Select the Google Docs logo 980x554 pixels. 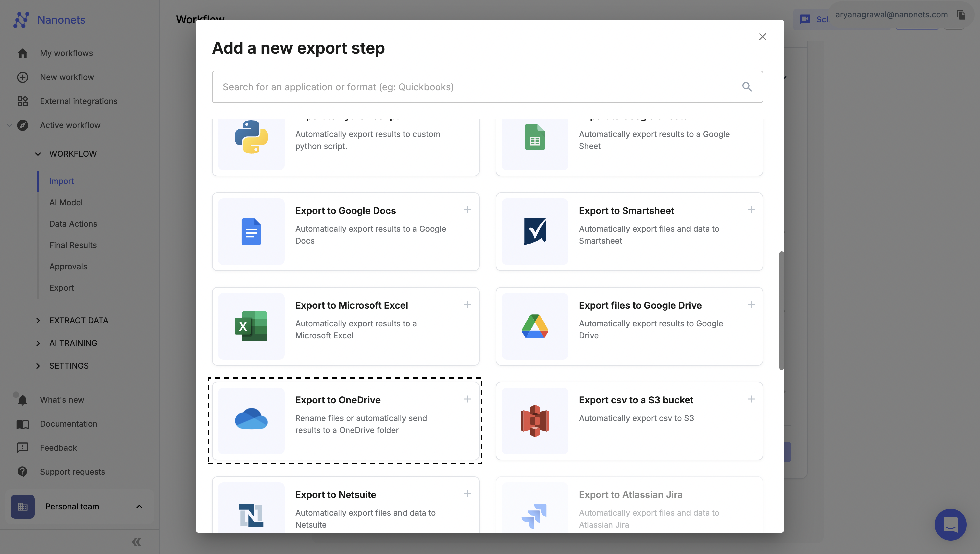251,232
